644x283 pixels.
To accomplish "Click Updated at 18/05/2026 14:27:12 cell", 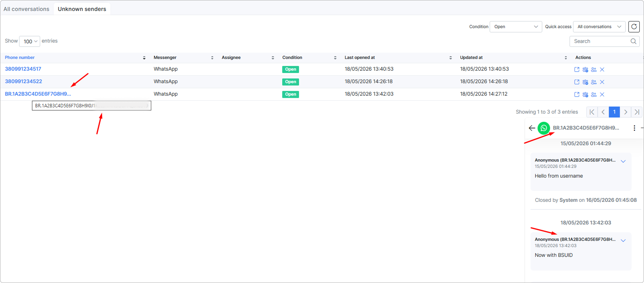I will [x=484, y=94].
